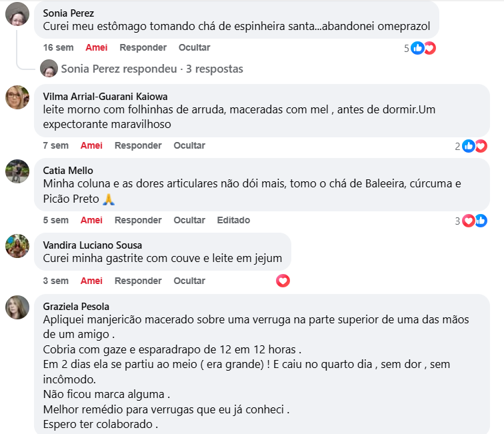Image resolution: width=504 pixels, height=434 pixels.
Task: Open reaction icons on Vilma's comment
Action: 474,146
